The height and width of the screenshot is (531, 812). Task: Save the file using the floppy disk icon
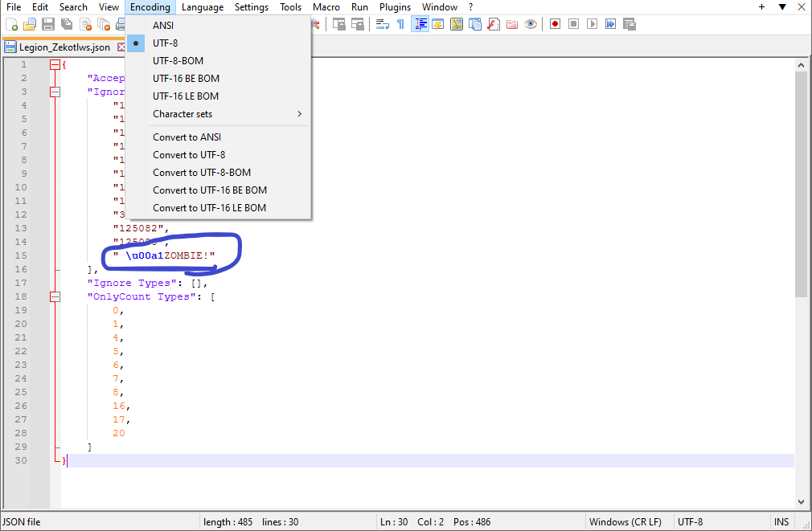tap(48, 24)
